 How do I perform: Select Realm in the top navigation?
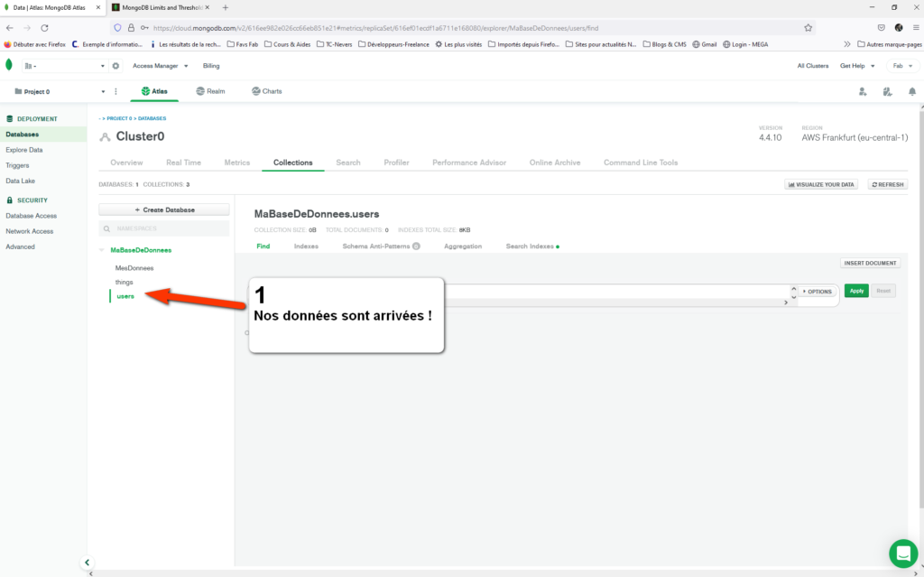(x=211, y=90)
